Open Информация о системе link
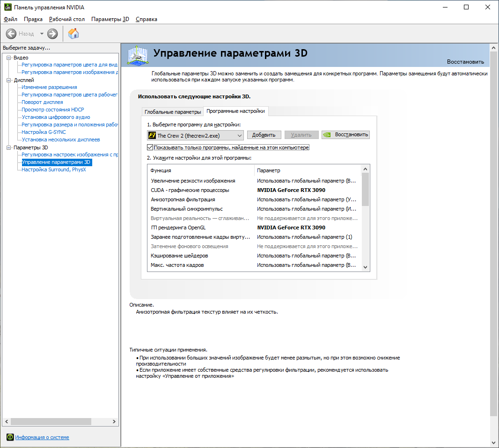 pos(42,437)
